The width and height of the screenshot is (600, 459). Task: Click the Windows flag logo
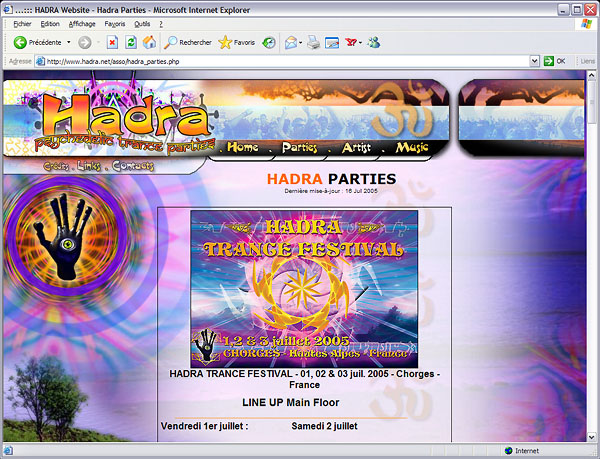pos(586,24)
